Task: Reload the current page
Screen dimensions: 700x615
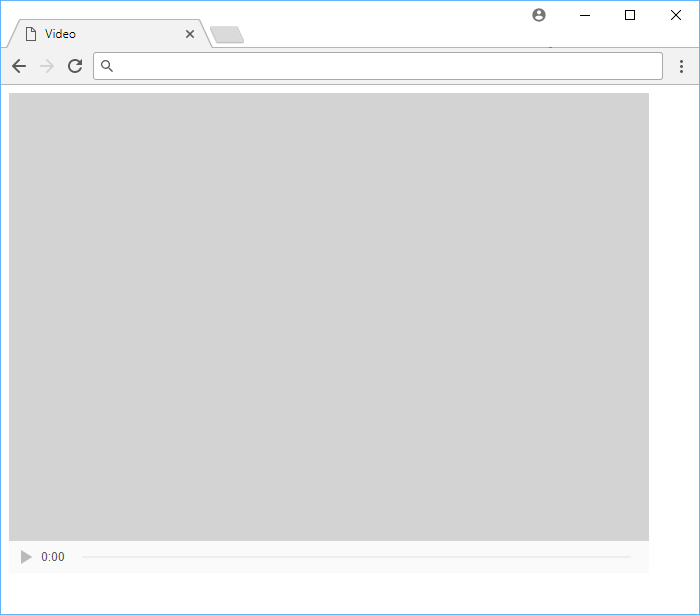Action: (x=75, y=66)
